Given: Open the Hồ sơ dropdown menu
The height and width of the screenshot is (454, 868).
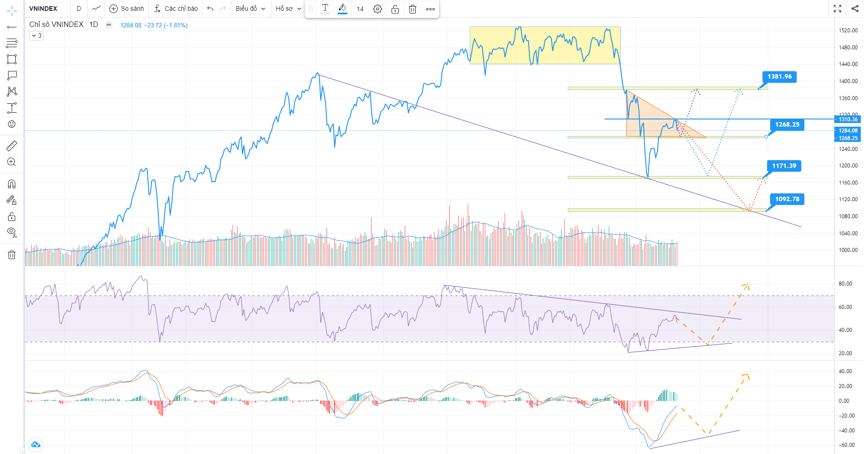Looking at the screenshot, I should (288, 9).
